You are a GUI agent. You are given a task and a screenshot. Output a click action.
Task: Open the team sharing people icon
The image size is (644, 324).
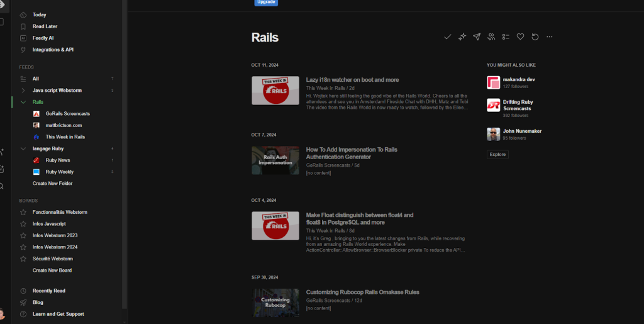click(x=491, y=37)
